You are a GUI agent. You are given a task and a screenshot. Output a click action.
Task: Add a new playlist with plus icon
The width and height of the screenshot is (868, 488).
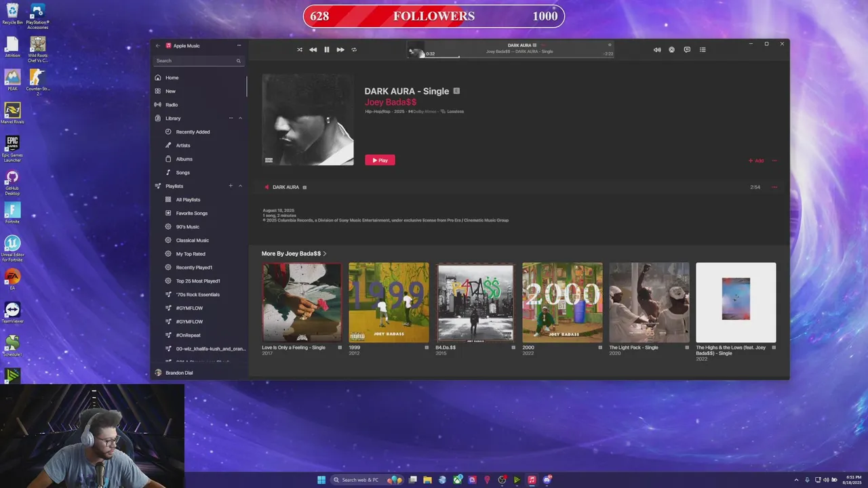(x=231, y=186)
